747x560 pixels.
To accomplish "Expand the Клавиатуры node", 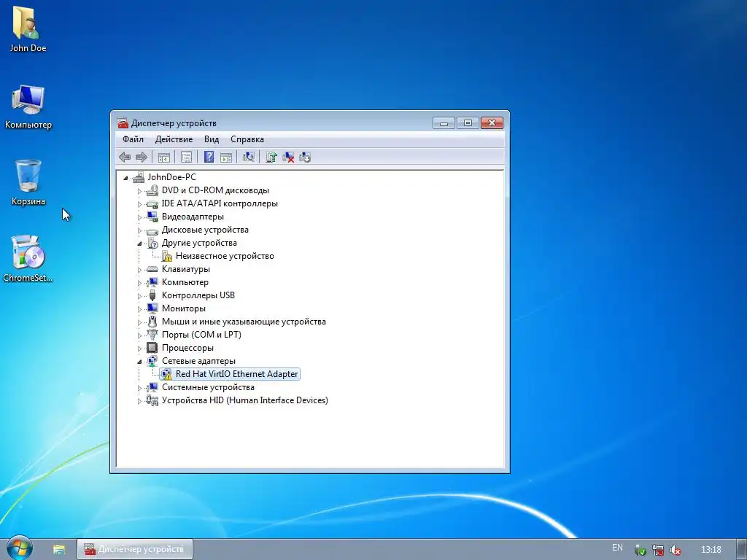I will click(139, 270).
